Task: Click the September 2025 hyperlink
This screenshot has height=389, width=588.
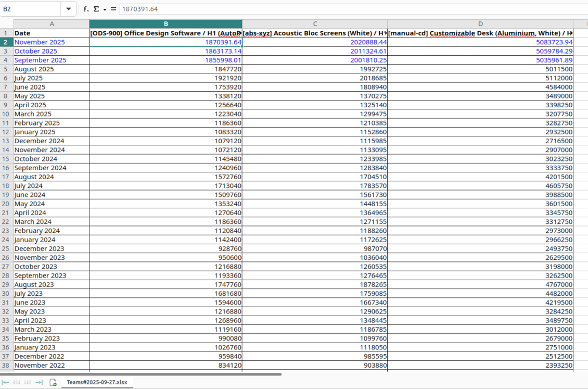Action: point(40,60)
